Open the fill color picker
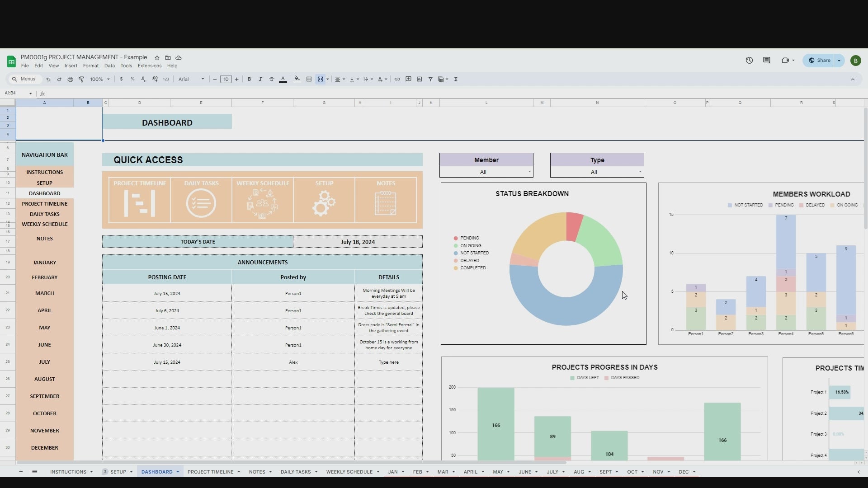 297,79
